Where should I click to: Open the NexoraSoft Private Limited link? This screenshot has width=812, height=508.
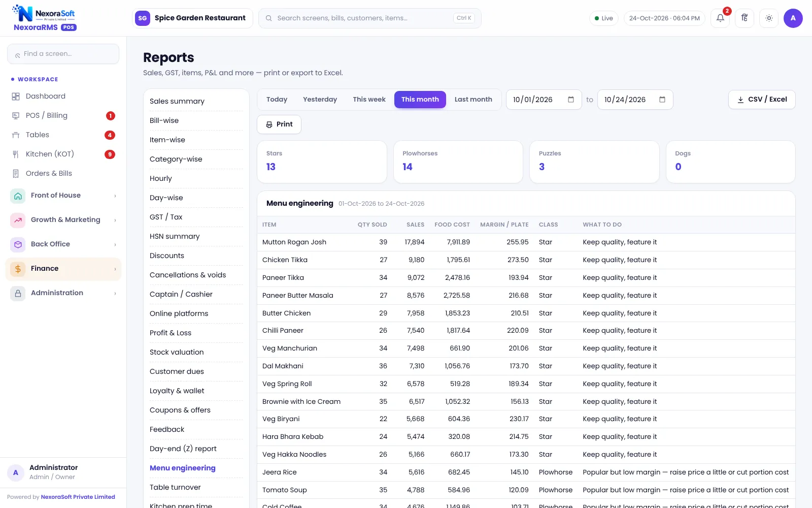(x=78, y=497)
